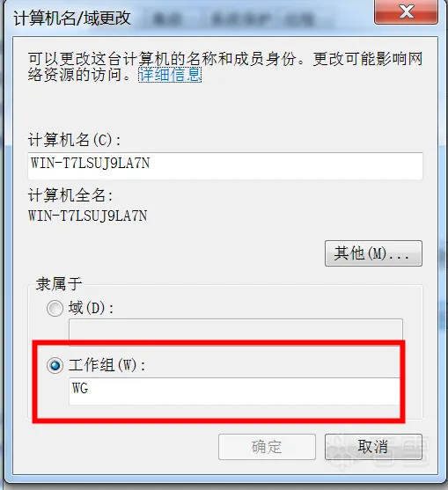Click the empty domain name text box
The width and height of the screenshot is (448, 490).
pyautogui.click(x=236, y=330)
